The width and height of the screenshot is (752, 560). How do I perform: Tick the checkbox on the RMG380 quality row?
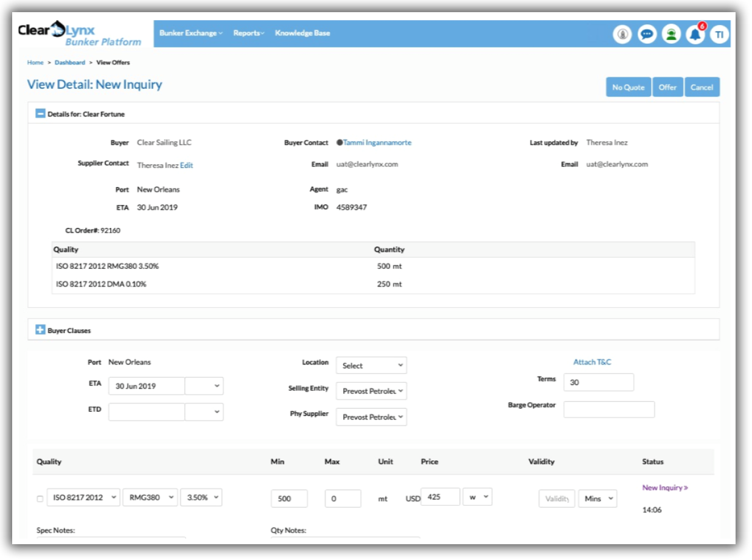click(40, 499)
